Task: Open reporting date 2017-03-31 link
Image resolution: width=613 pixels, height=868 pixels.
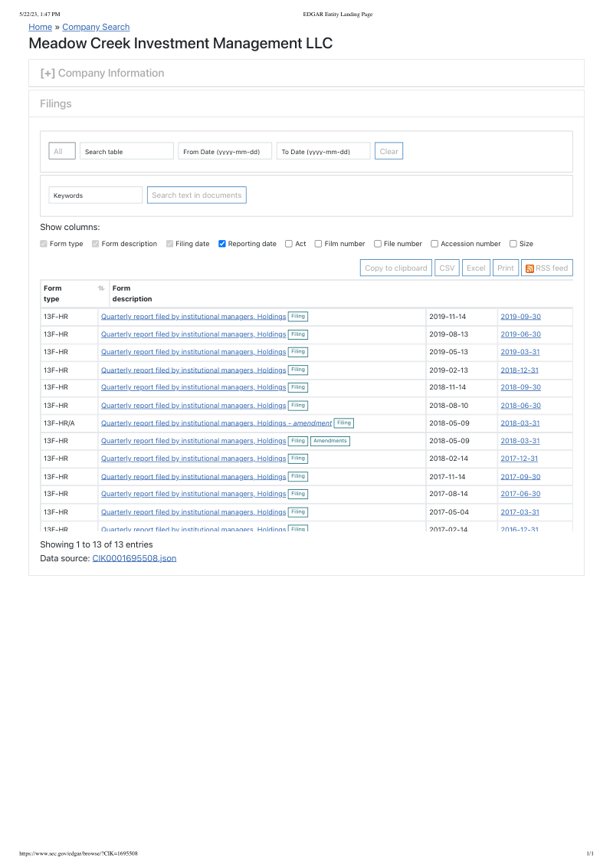Action: [520, 512]
